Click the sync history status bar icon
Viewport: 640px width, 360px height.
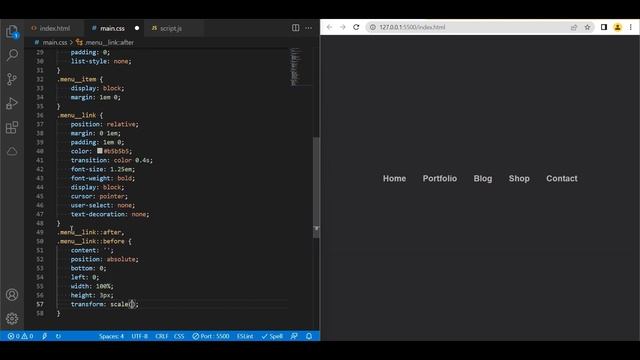58,336
